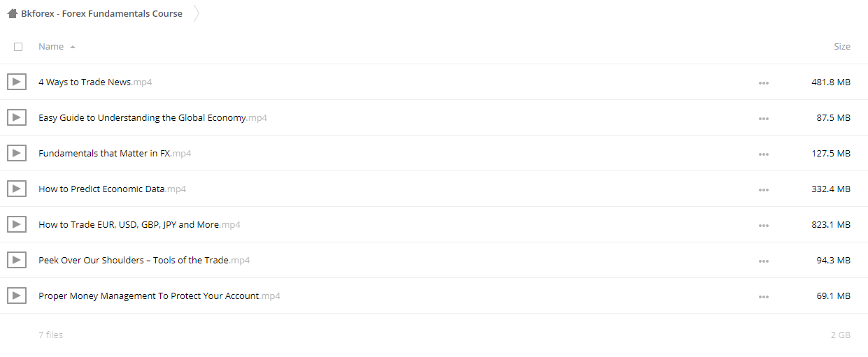The height and width of the screenshot is (357, 868).
Task: Click the home icon in the breadcrumb
Action: [13, 13]
